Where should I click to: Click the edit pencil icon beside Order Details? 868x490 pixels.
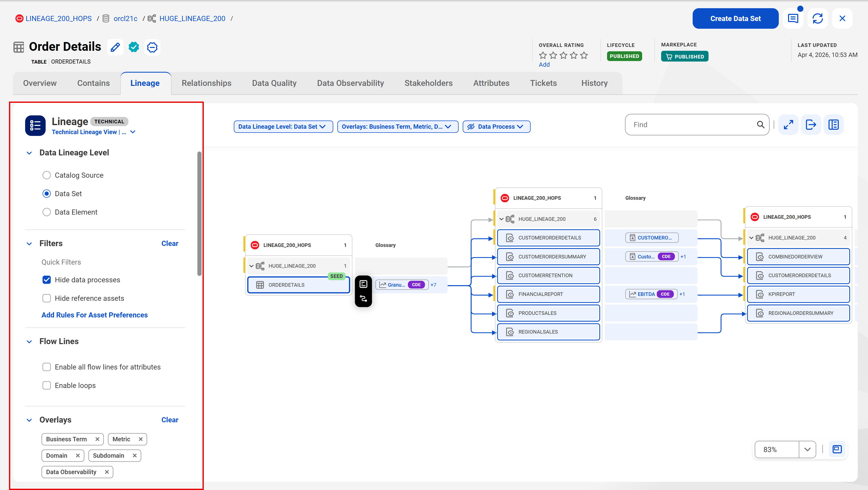(115, 47)
